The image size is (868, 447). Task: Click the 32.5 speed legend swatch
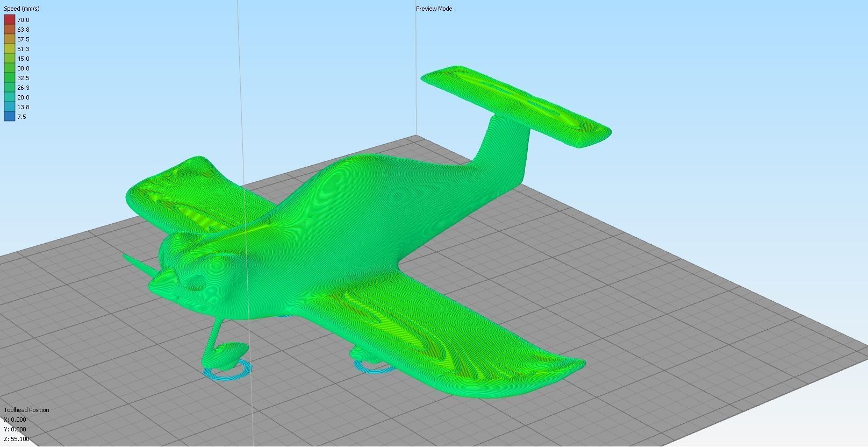click(x=10, y=78)
